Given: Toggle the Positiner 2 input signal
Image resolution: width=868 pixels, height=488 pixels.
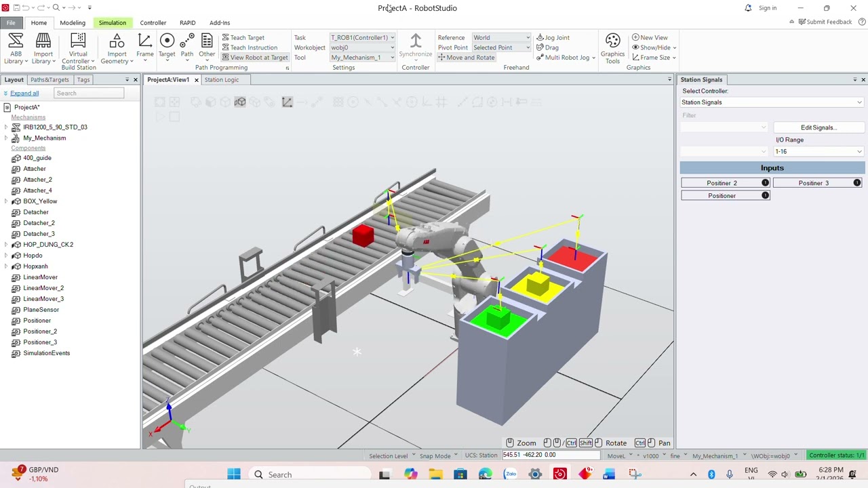Looking at the screenshot, I should coord(725,183).
